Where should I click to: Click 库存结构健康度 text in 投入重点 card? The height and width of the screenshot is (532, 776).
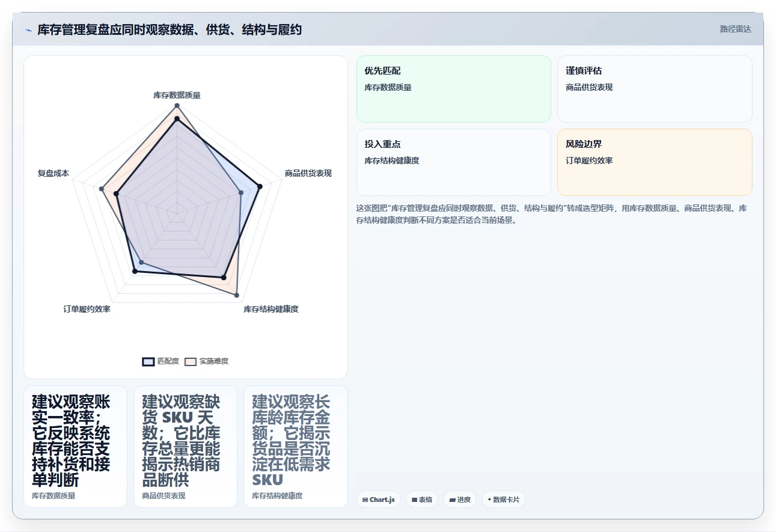pos(392,161)
